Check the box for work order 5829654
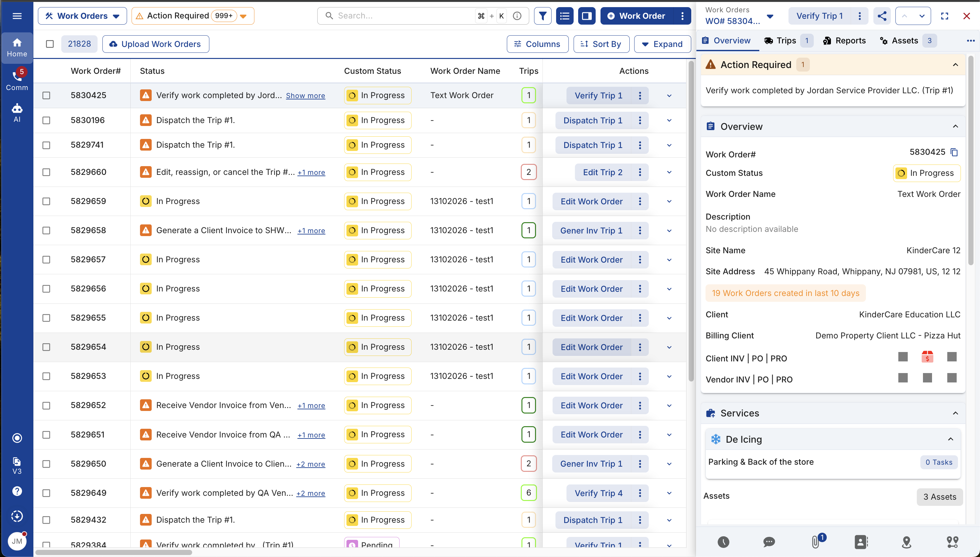 pyautogui.click(x=46, y=347)
